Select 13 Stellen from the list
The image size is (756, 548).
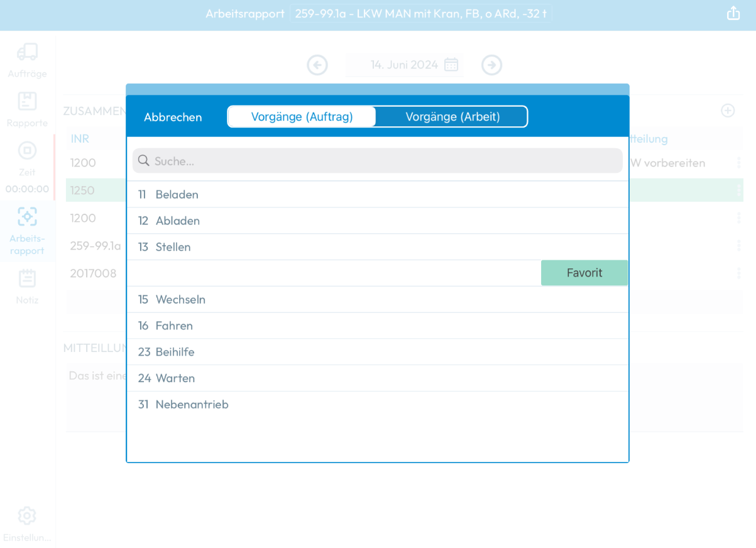pos(378,248)
